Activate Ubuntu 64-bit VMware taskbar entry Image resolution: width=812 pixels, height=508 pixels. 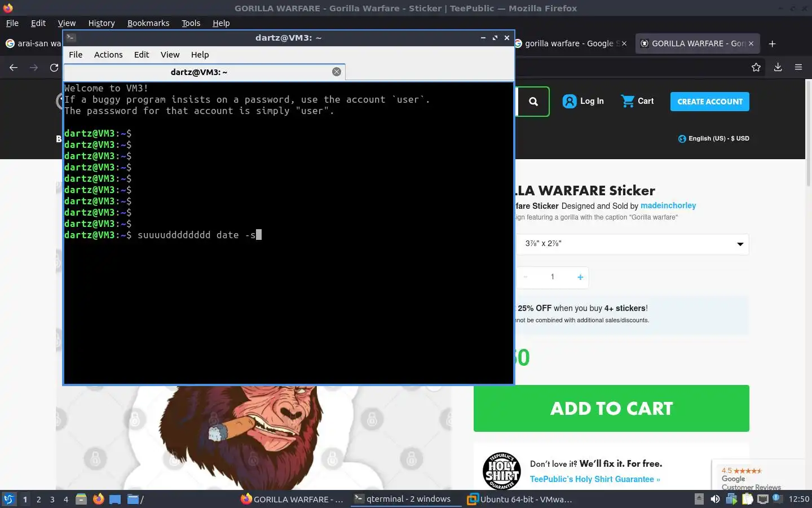(x=520, y=499)
